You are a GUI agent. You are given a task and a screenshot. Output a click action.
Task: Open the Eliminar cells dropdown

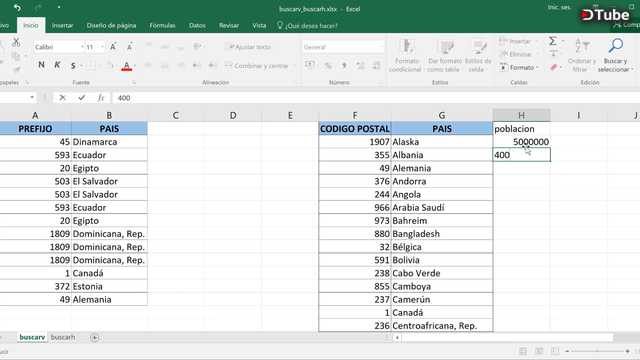[x=519, y=54]
